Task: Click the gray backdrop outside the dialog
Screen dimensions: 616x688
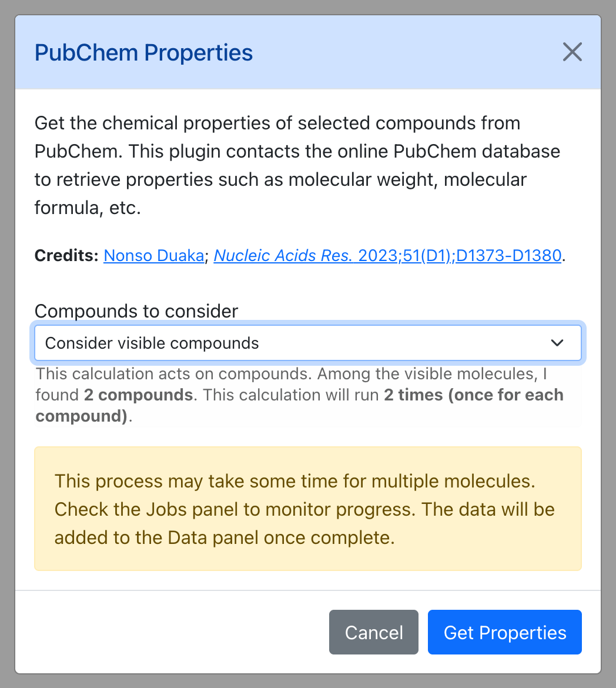Action: pos(7,344)
